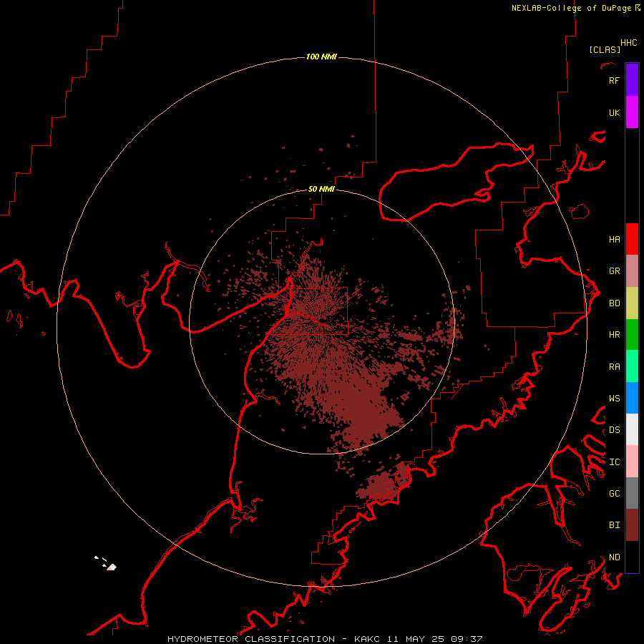Screen dimensions: 644x644
Task: Select the GC gray legend swatch
Action: 632,493
